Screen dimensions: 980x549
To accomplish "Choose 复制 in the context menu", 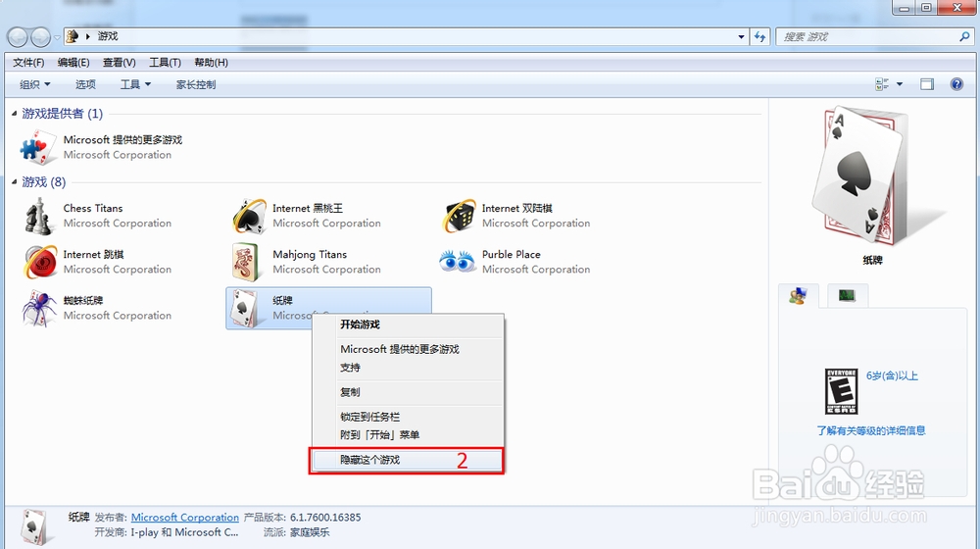I will pos(408,392).
